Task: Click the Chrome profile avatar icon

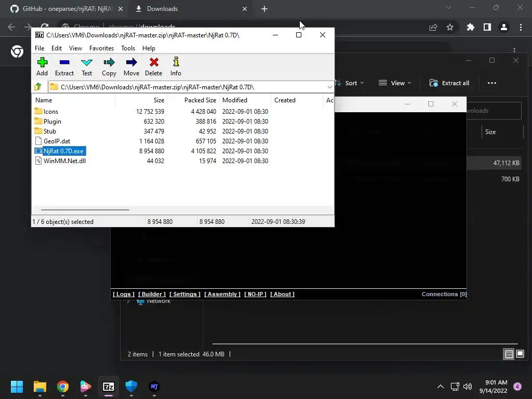Action: pyautogui.click(x=504, y=27)
